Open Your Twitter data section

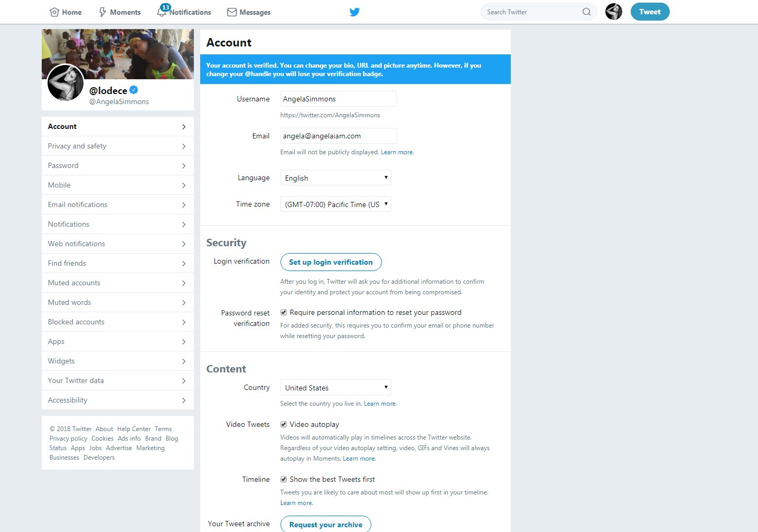[x=118, y=380]
